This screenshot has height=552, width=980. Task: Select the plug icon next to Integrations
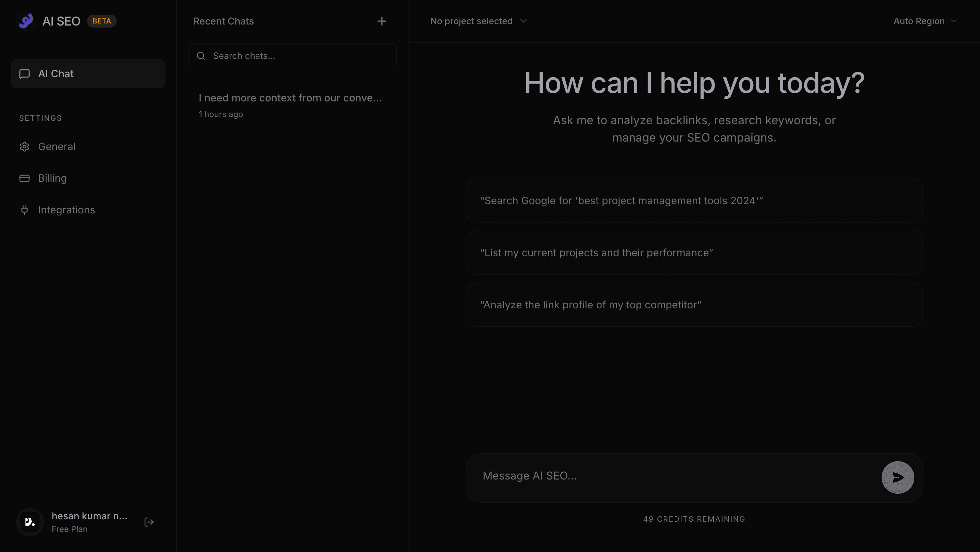point(25,210)
